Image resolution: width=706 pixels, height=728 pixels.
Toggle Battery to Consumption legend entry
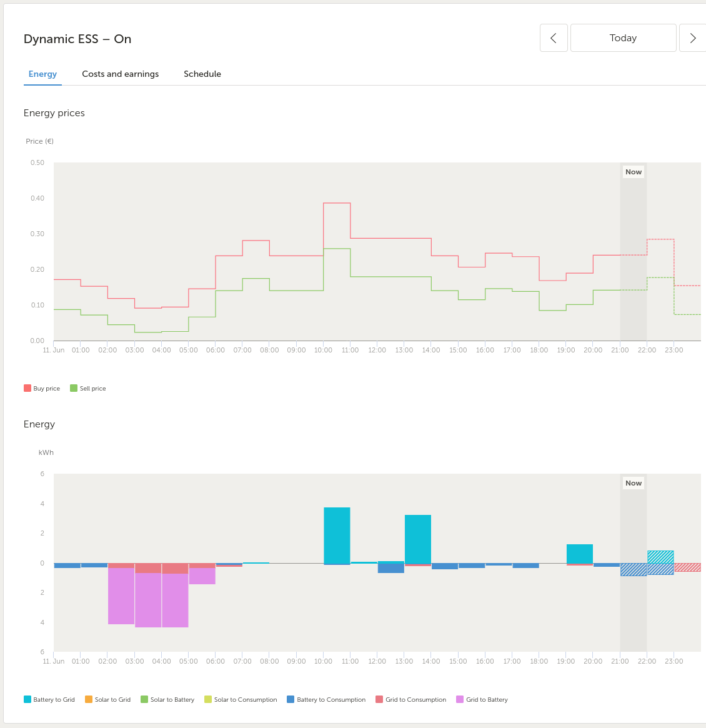click(326, 699)
